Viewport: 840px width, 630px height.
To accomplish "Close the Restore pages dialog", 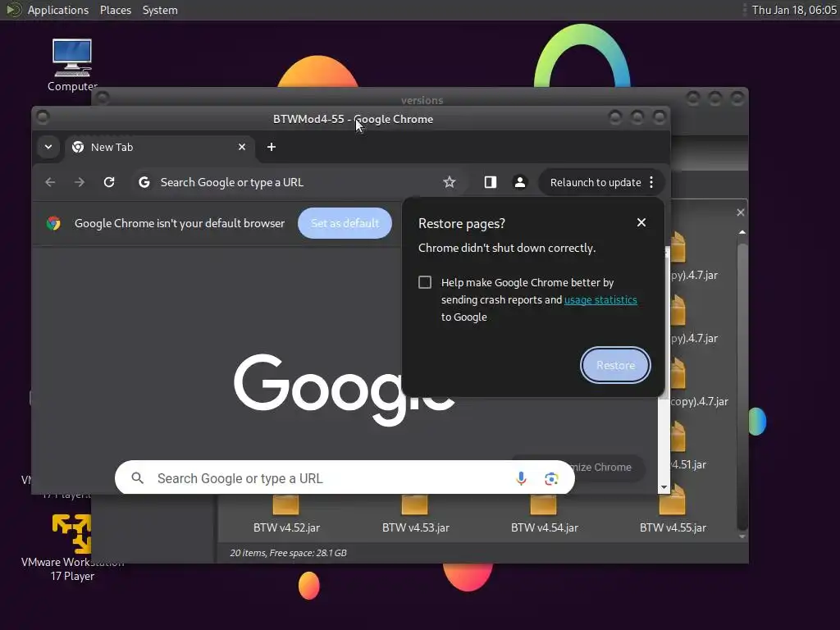I will pyautogui.click(x=641, y=222).
